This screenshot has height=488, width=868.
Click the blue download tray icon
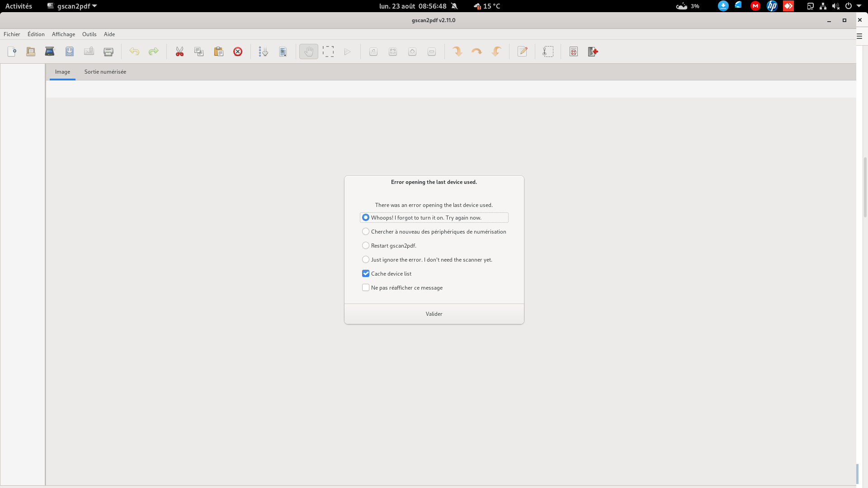pos(723,6)
